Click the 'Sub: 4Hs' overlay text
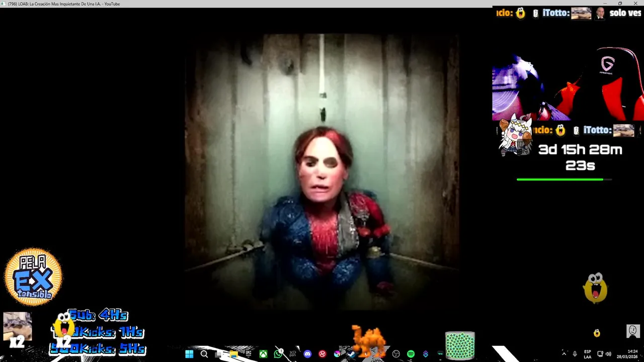 pos(98,315)
